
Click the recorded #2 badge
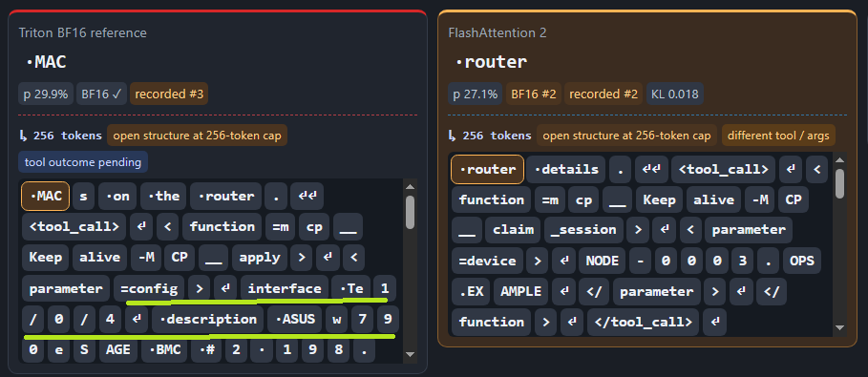click(603, 94)
